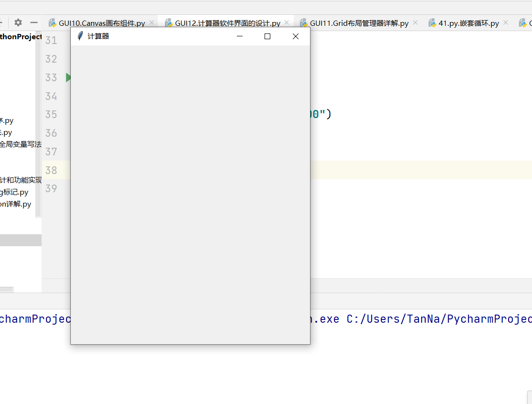Open the project panel settings gear
Viewport: 532px width, 404px height.
(18, 22)
